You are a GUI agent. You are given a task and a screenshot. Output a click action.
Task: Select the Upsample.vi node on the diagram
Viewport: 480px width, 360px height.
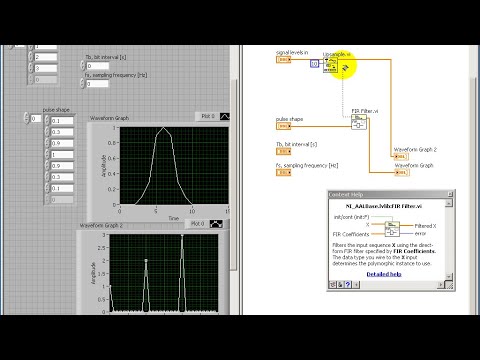coord(330,65)
